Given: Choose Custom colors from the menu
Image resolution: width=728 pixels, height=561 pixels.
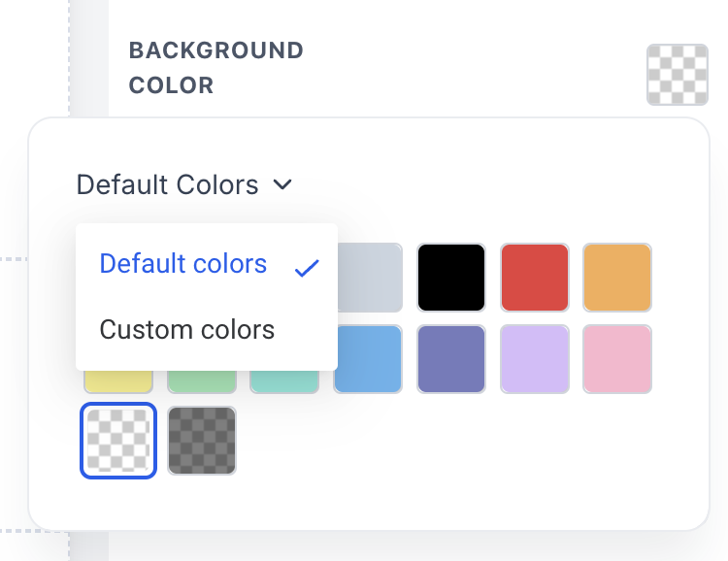Looking at the screenshot, I should (187, 329).
